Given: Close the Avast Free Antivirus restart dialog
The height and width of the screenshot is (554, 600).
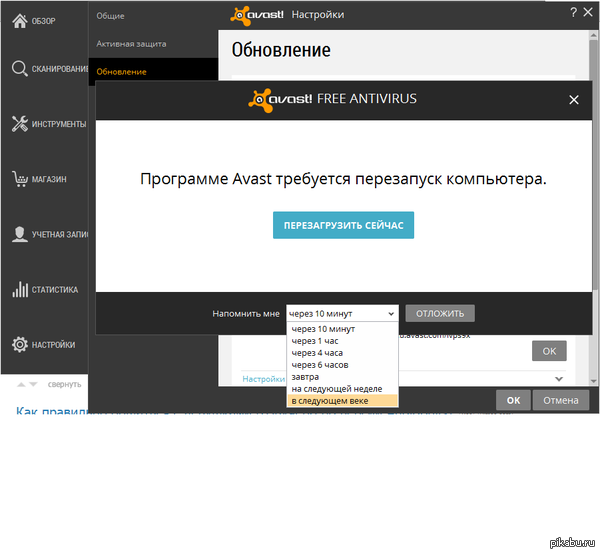Looking at the screenshot, I should (573, 100).
